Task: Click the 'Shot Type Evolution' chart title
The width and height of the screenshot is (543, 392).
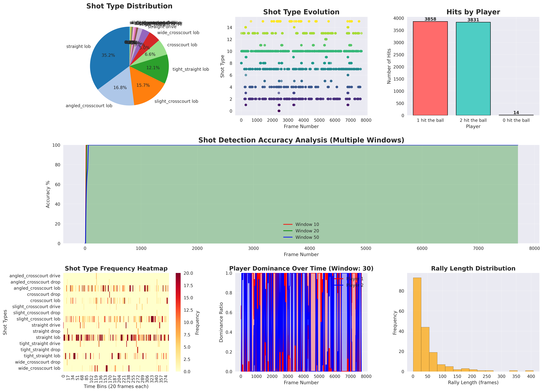Action: click(x=301, y=12)
